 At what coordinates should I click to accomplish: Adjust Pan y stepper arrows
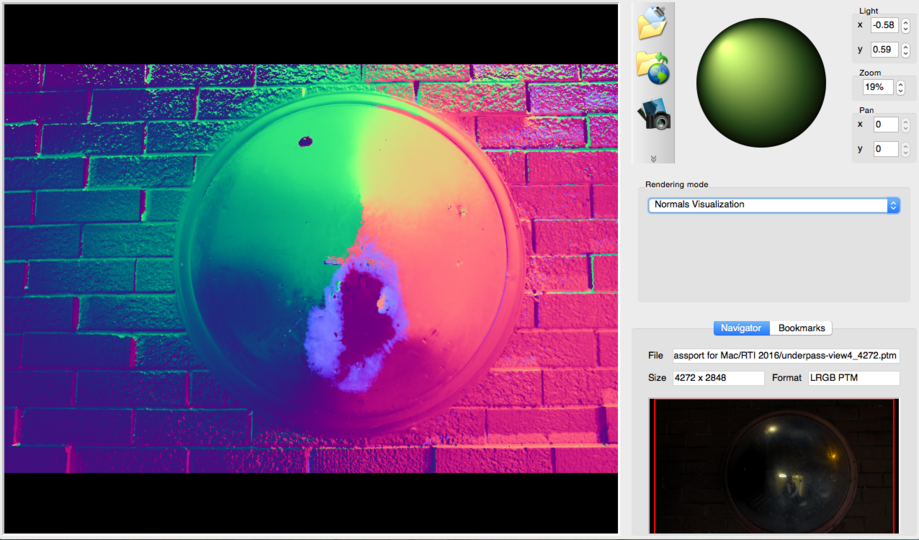click(906, 150)
